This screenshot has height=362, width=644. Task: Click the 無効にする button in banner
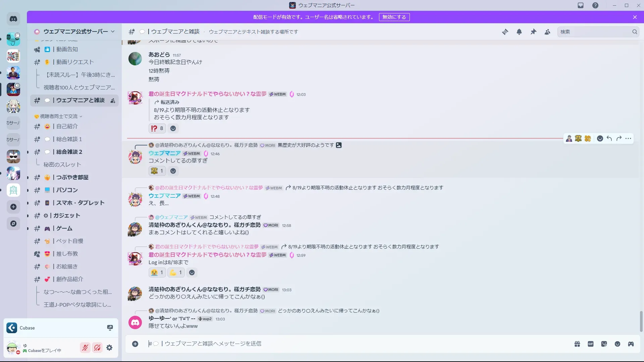[x=394, y=17]
